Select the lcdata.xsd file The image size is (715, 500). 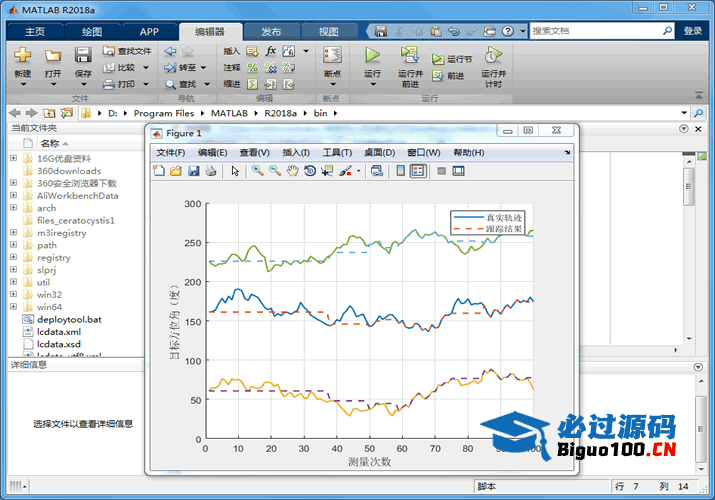pos(59,344)
